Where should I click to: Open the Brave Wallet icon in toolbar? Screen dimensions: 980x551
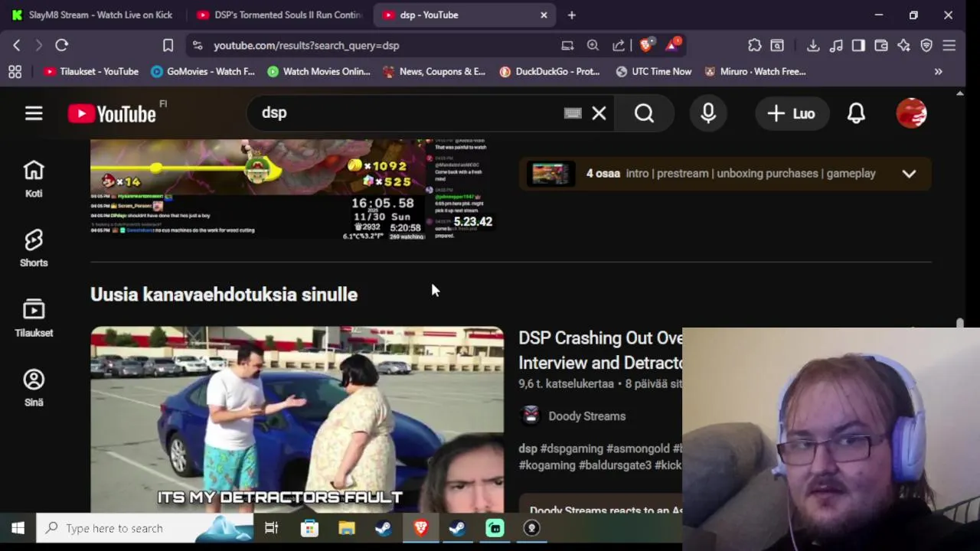(x=881, y=45)
